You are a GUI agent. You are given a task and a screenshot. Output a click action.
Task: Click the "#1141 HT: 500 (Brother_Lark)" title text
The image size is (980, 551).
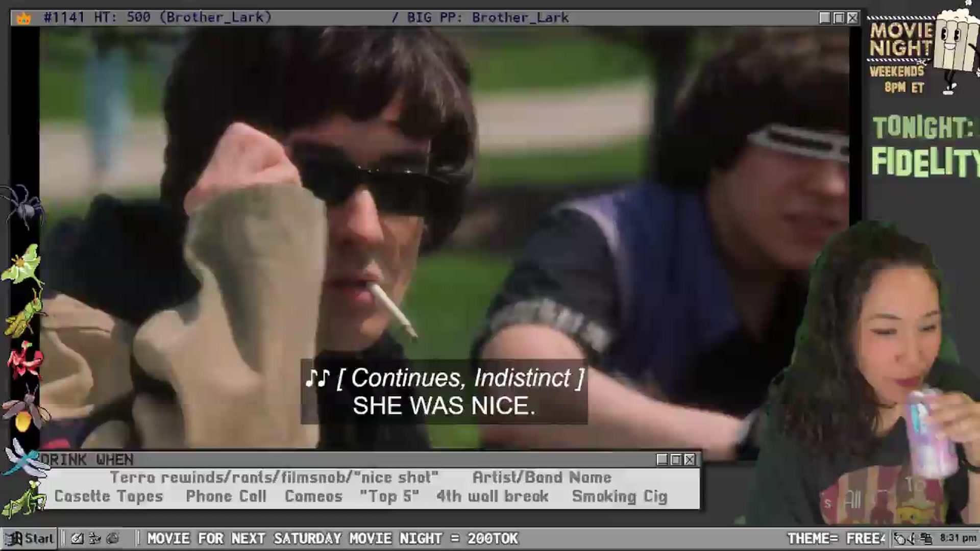tap(158, 18)
